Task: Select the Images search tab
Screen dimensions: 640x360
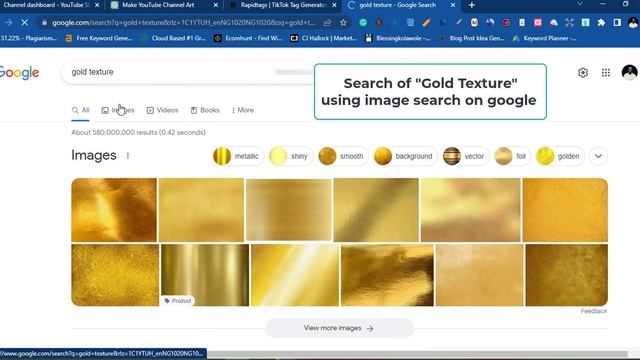Action: click(118, 110)
